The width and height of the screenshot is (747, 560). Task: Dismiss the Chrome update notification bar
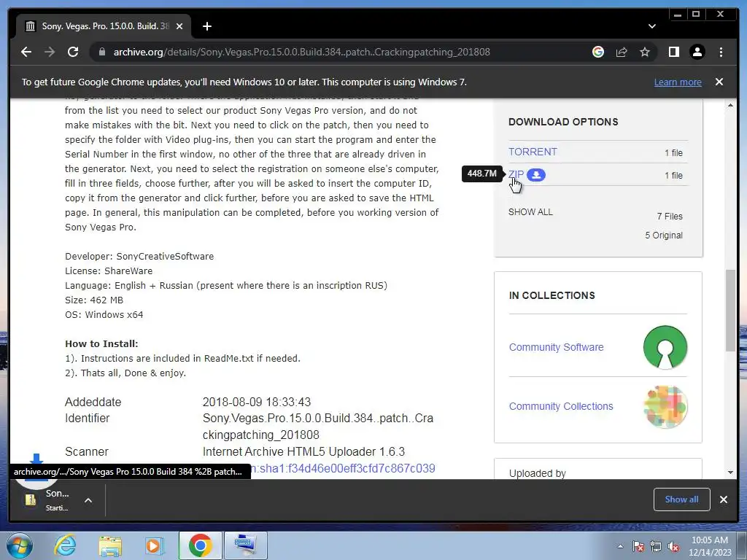pos(719,82)
